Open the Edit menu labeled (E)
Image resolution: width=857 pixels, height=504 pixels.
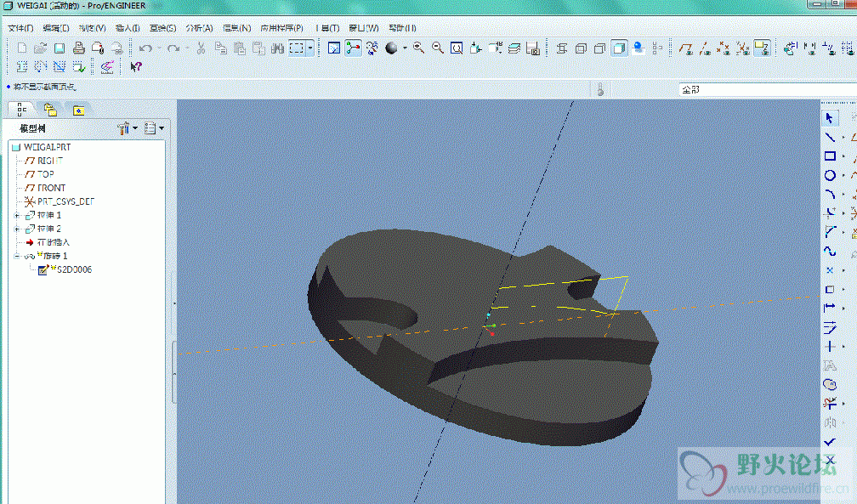(x=56, y=28)
